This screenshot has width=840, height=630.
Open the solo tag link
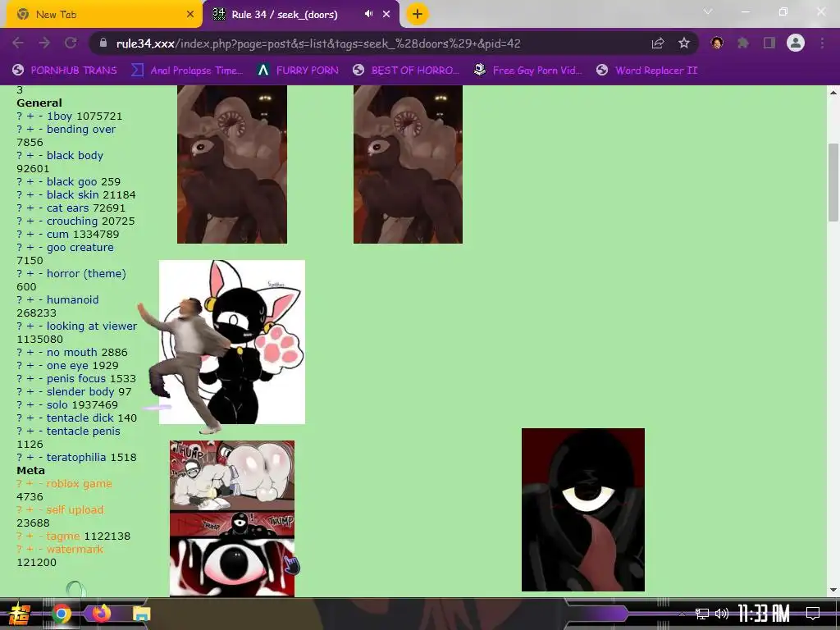click(x=57, y=405)
